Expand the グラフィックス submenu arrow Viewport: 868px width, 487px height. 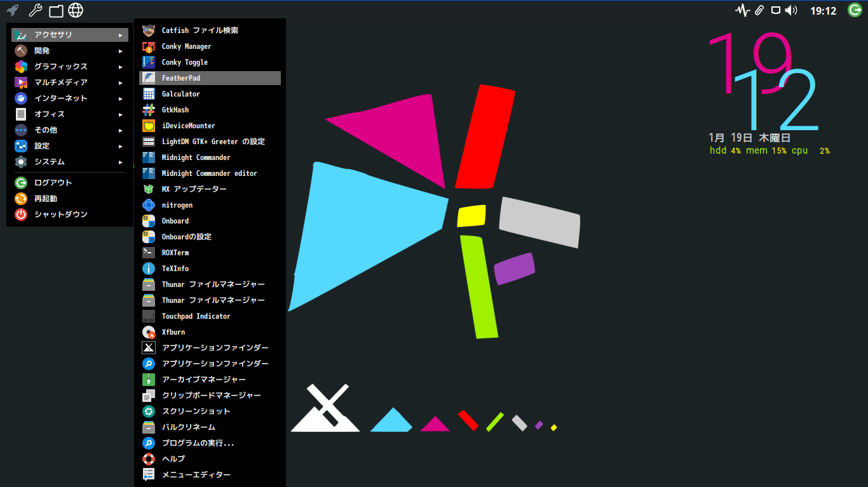coord(121,67)
